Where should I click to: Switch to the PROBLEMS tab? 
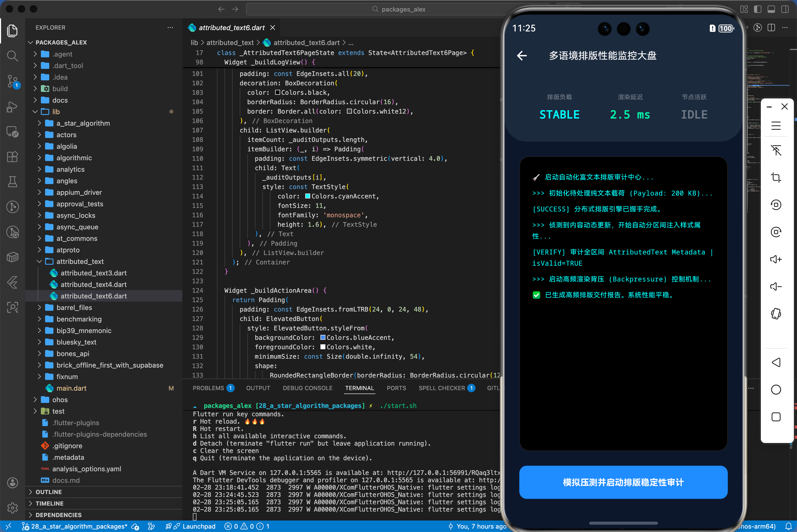pos(208,388)
